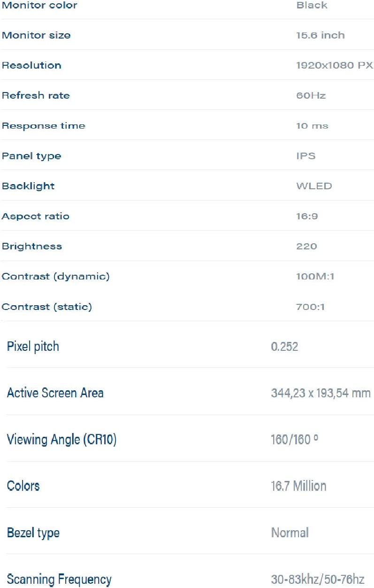Select the 344,23 x 193,54 mm value
The height and width of the screenshot is (588, 374).
(x=321, y=393)
